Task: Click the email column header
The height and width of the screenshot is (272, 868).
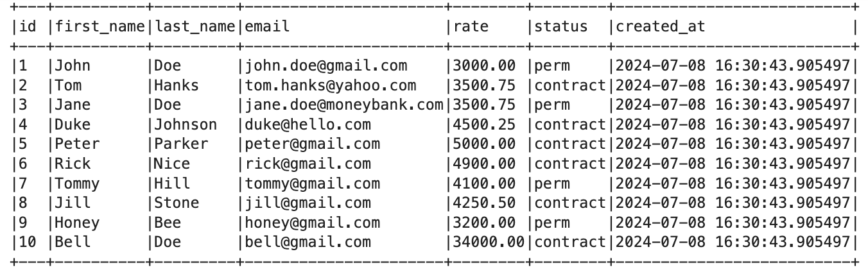Action: pos(267,26)
